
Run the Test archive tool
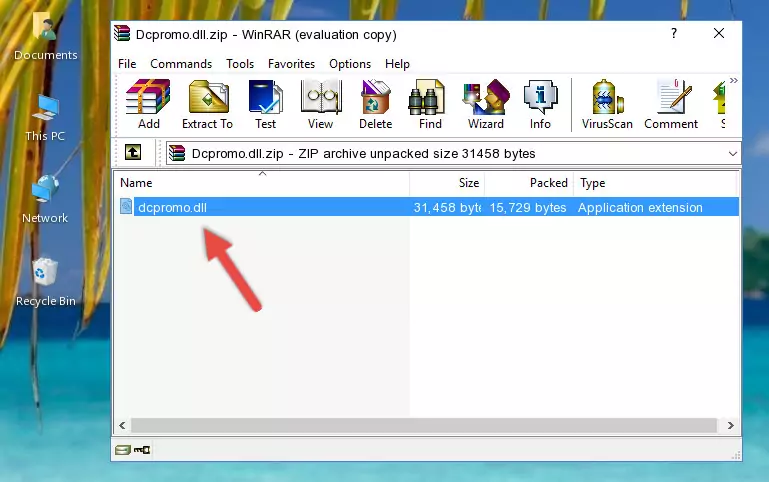pyautogui.click(x=265, y=104)
